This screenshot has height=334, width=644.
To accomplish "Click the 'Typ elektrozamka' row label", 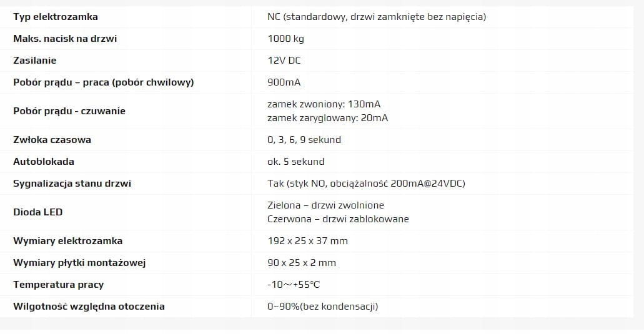I will [56, 17].
